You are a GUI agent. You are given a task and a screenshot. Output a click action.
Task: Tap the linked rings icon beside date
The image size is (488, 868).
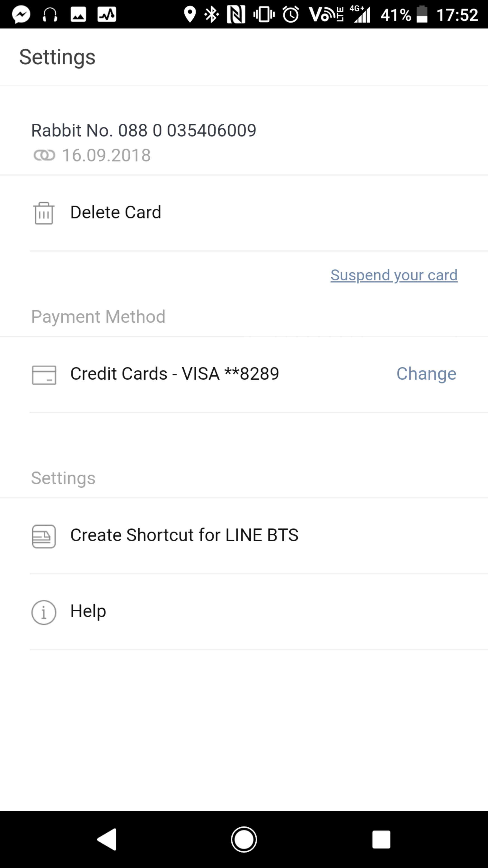pyautogui.click(x=44, y=155)
